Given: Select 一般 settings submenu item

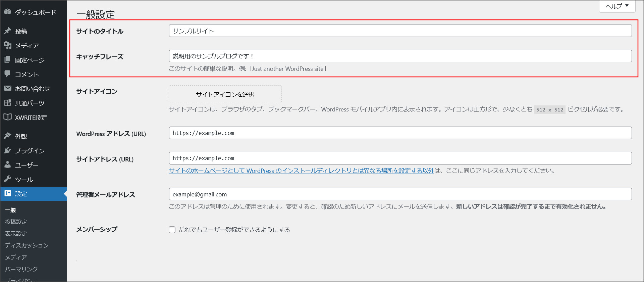Looking at the screenshot, I should click(10, 210).
